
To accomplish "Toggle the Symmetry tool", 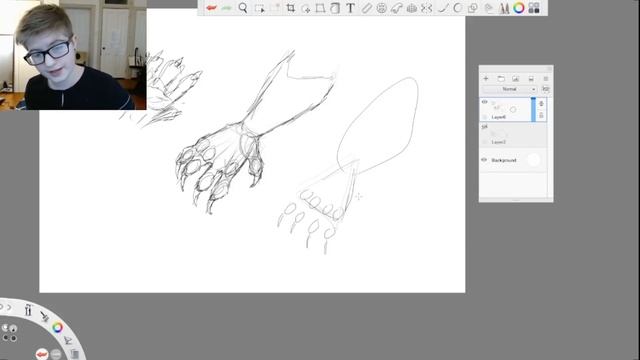I will point(427,8).
